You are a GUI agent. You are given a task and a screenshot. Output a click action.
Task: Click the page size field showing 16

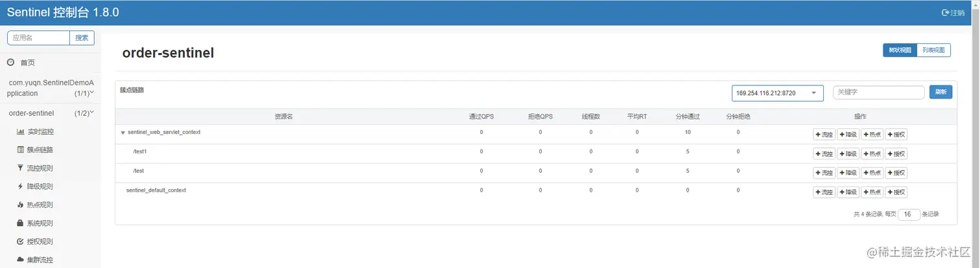coord(909,214)
